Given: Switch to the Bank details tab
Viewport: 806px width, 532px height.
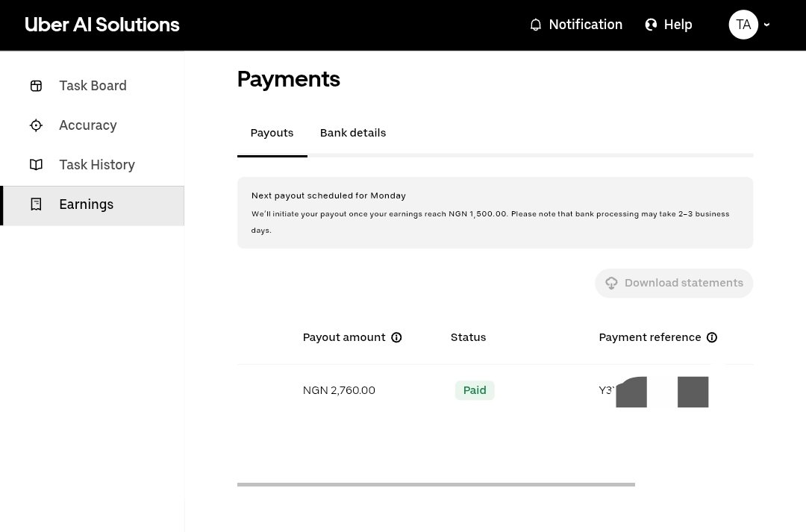Looking at the screenshot, I should point(352,133).
